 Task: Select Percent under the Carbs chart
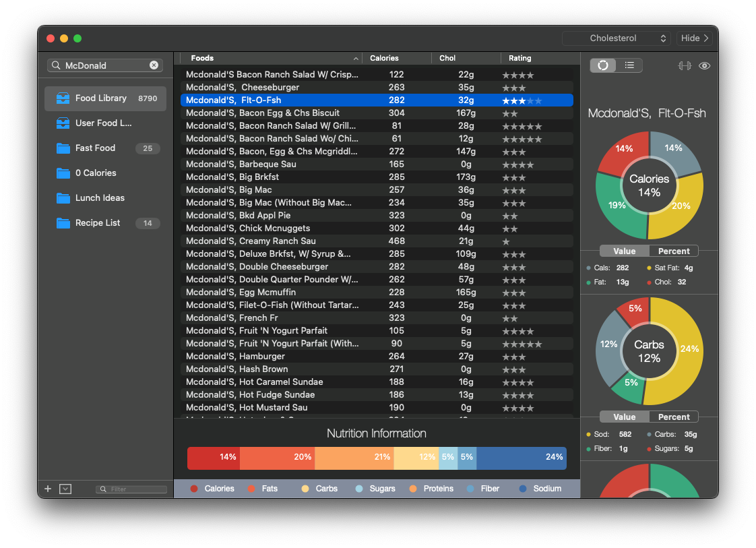click(x=674, y=417)
